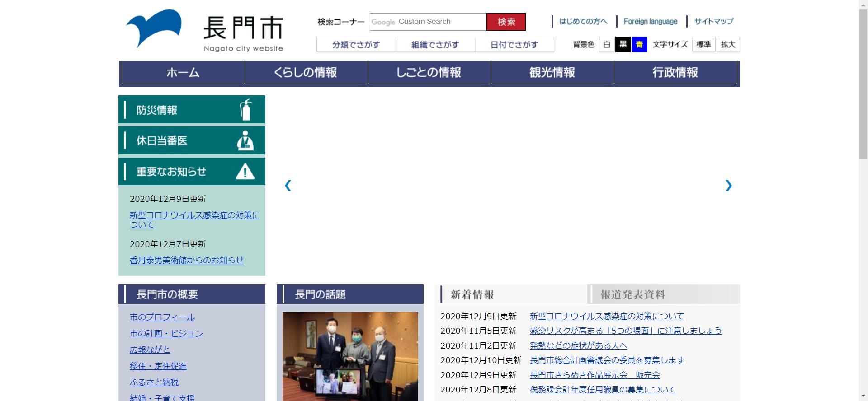Viewport: 868px width, 401px height.
Task: Open the Foreign language link
Action: click(x=651, y=21)
